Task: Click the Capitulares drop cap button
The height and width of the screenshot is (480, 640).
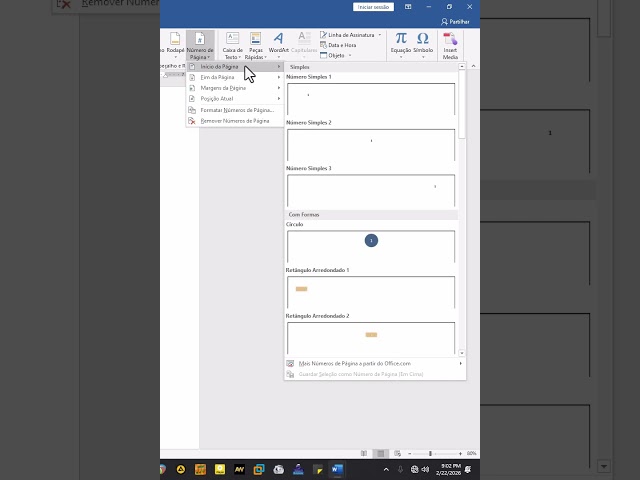Action: click(x=304, y=45)
